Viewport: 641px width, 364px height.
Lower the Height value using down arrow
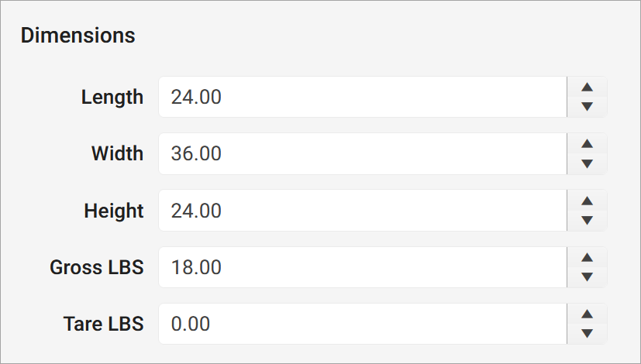pyautogui.click(x=587, y=220)
